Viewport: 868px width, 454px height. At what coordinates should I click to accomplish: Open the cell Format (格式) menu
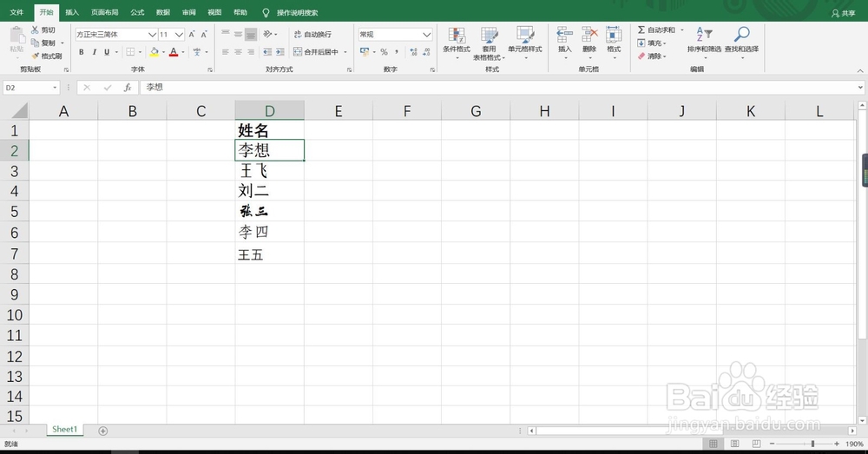click(x=614, y=42)
